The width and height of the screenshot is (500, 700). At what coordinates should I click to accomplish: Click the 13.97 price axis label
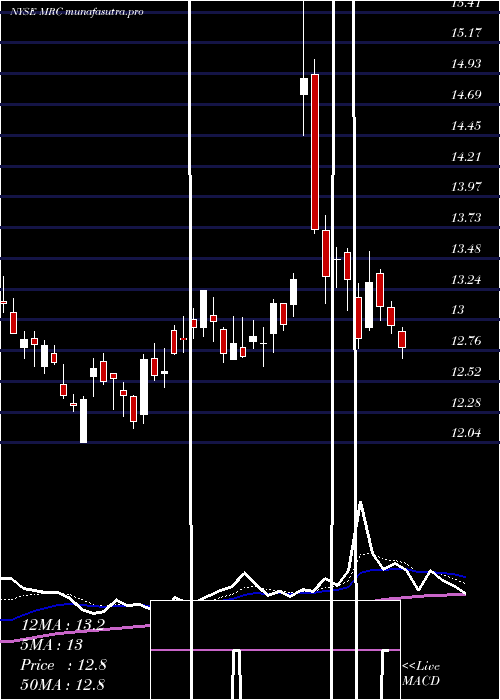(467, 187)
